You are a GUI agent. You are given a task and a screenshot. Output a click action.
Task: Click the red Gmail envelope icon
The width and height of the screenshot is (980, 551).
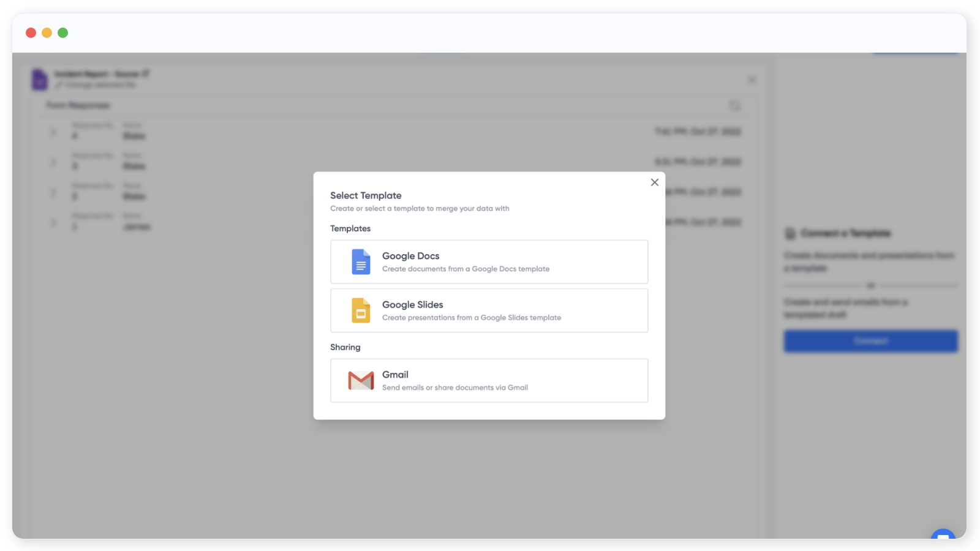(x=361, y=381)
